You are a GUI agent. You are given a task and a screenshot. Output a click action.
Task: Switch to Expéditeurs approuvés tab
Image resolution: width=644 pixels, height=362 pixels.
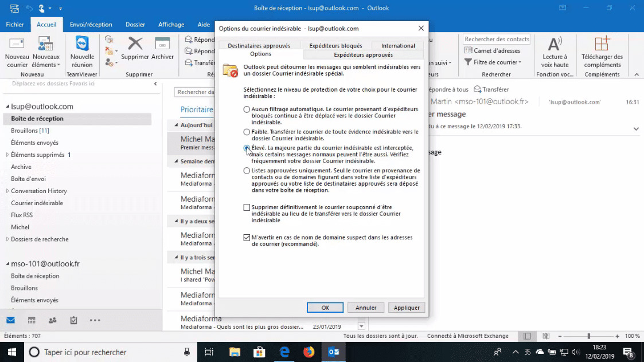(363, 54)
